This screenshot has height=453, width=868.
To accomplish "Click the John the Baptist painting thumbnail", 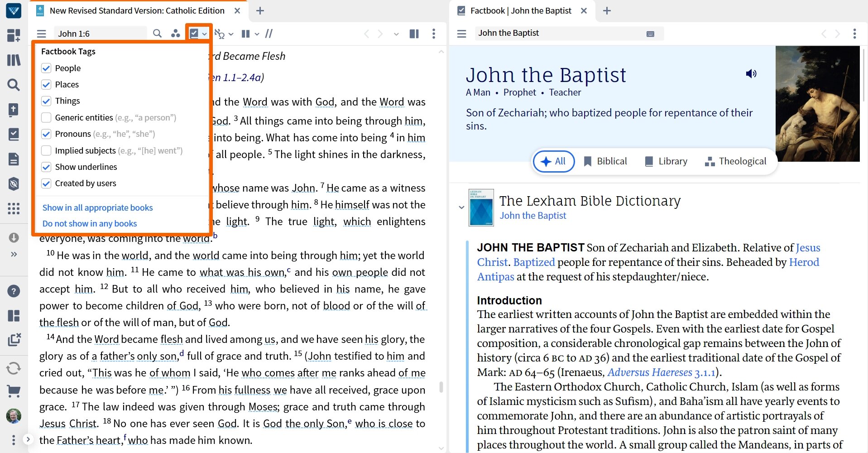I will pyautogui.click(x=817, y=104).
